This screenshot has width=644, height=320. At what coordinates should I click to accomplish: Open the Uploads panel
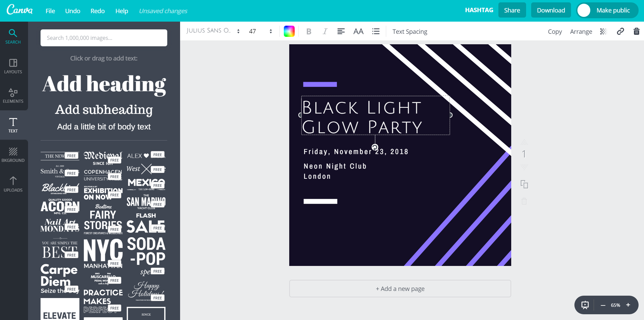(x=13, y=184)
